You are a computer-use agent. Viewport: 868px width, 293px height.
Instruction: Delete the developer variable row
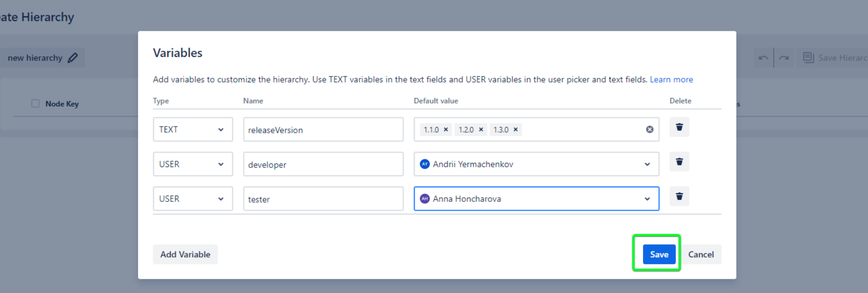point(679,162)
